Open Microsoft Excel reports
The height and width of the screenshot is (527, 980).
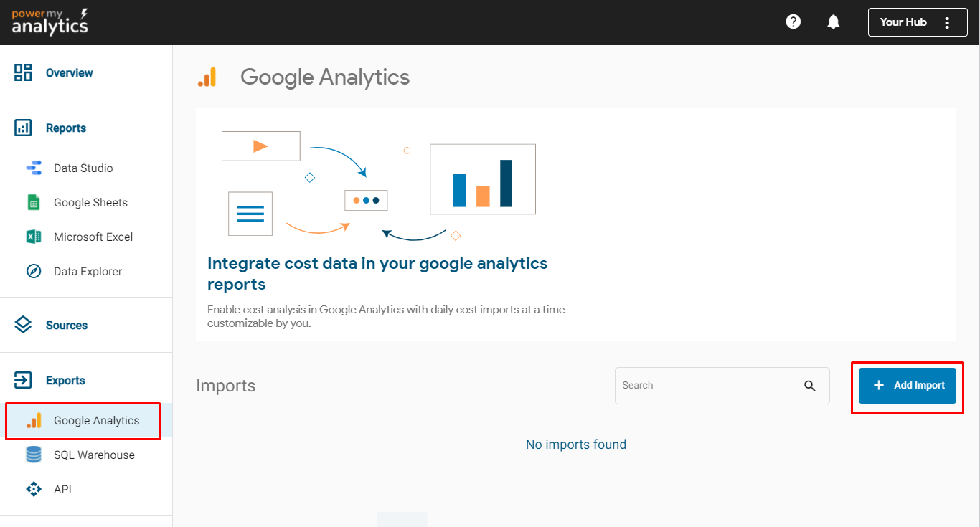[93, 237]
